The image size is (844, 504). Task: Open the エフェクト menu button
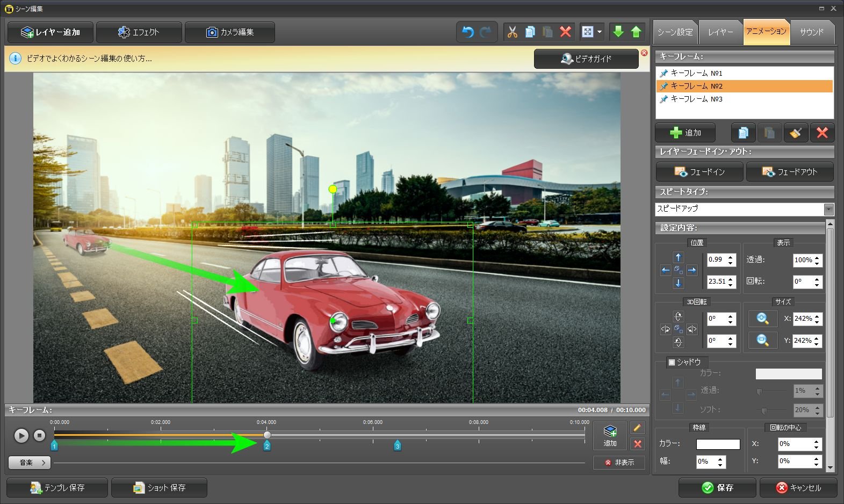click(139, 32)
